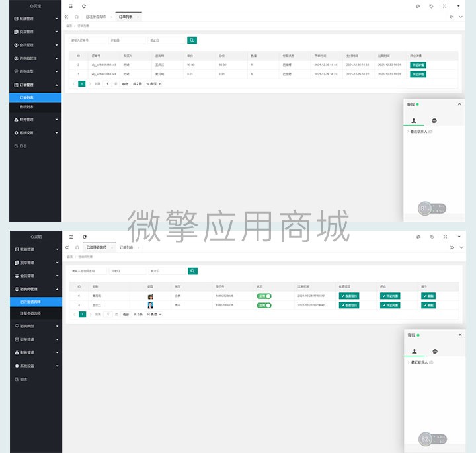Open messages bubble tab in lower 客服 chat panel
476x453 pixels.
point(435,351)
